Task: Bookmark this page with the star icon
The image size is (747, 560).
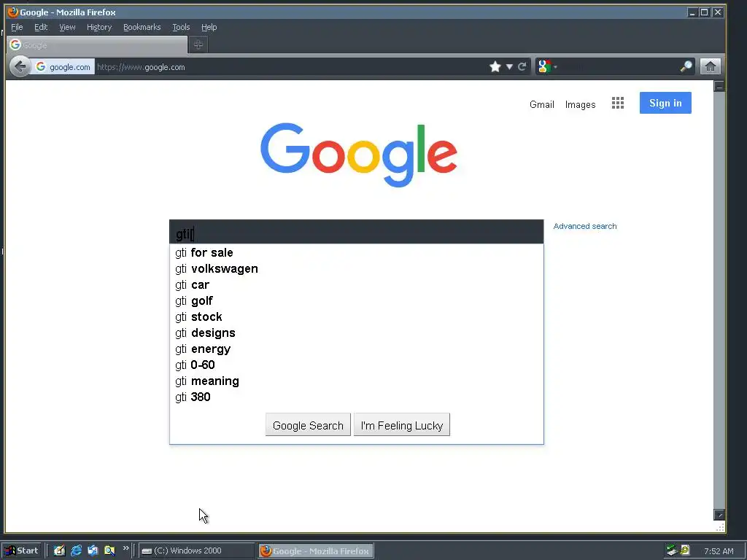Action: click(x=495, y=66)
